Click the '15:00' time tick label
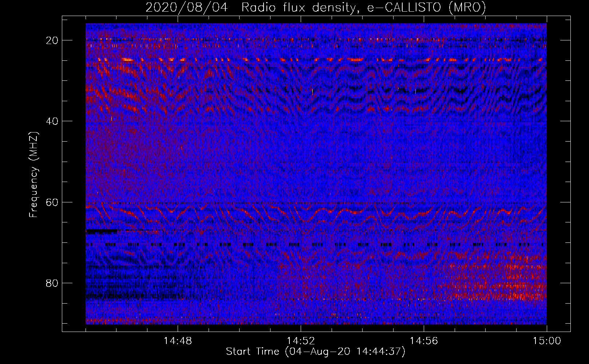Viewport: 589px width, 364px height. click(x=547, y=341)
